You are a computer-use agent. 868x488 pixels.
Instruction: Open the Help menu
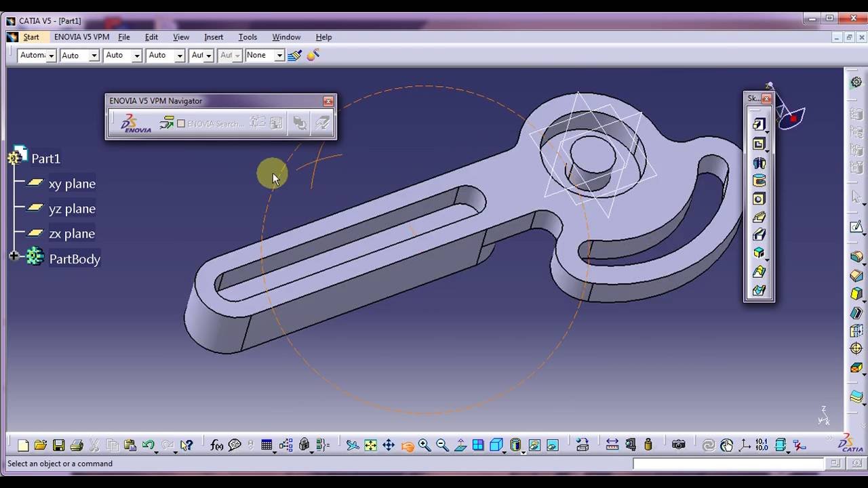point(323,37)
